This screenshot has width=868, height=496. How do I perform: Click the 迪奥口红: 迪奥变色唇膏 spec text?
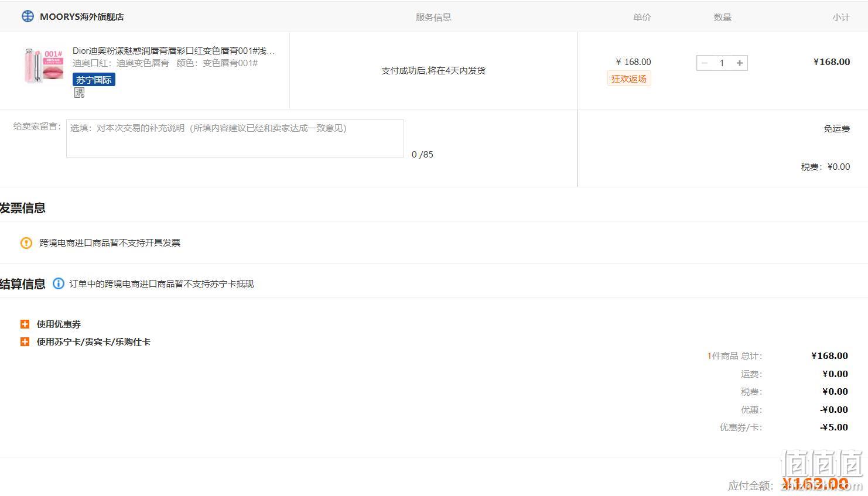pos(121,63)
